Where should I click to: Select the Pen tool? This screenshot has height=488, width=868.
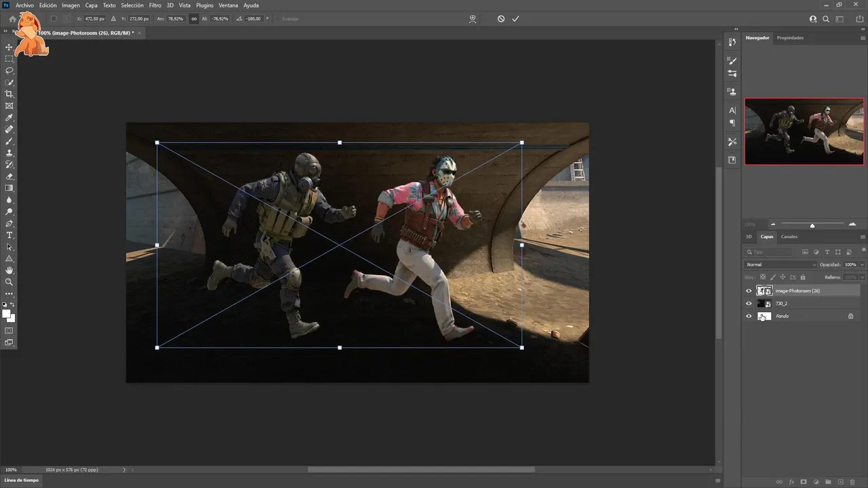point(9,224)
